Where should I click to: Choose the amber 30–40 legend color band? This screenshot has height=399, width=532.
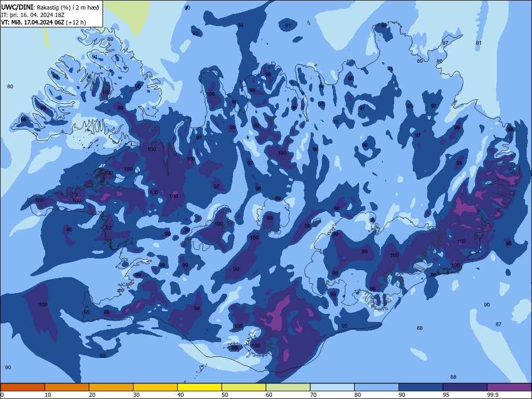155,387
